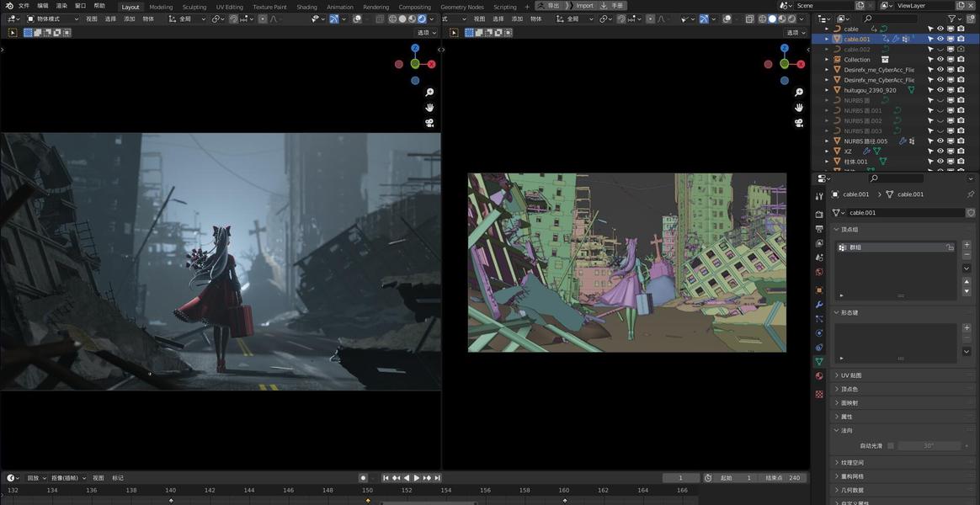980x505 pixels.
Task: Expand the Collection row in the outliner
Action: point(827,60)
